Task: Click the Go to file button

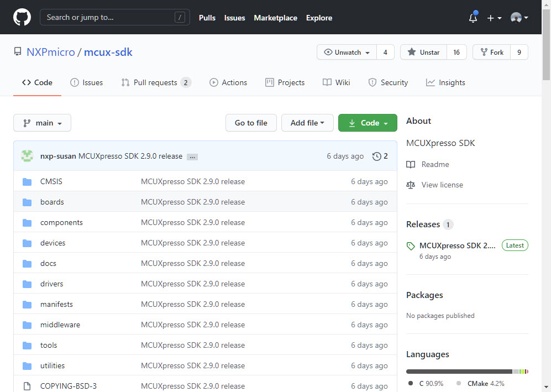Action: (251, 123)
